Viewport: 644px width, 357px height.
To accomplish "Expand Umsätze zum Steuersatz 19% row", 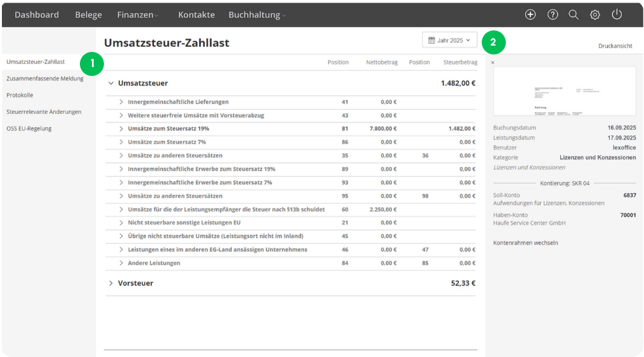I will click(121, 128).
